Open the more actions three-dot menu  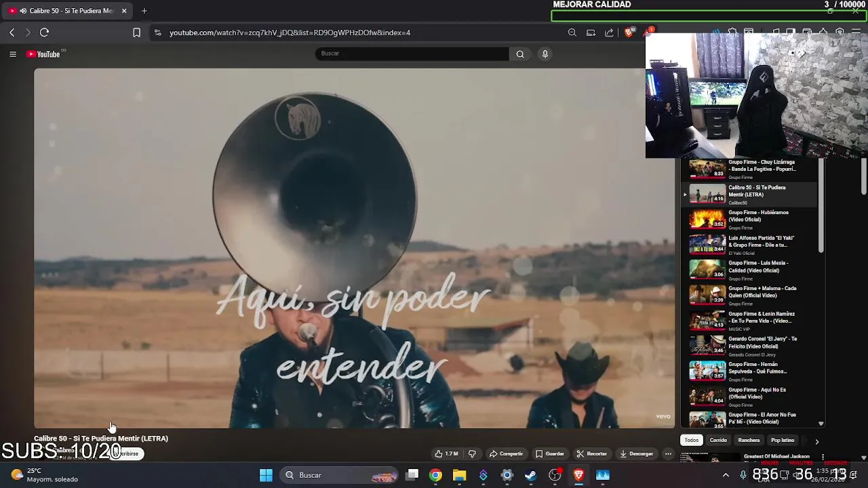[x=668, y=453]
